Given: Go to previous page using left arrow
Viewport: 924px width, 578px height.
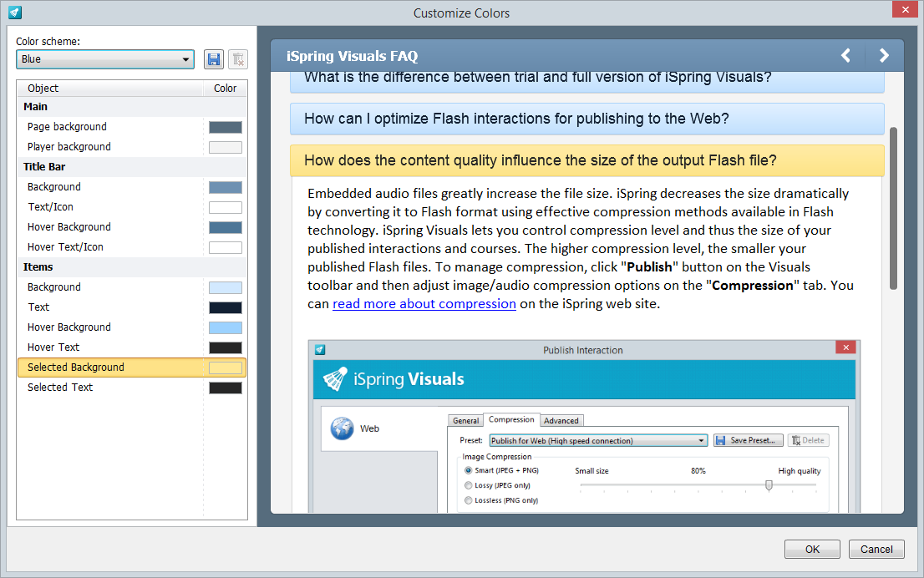Looking at the screenshot, I should point(845,56).
